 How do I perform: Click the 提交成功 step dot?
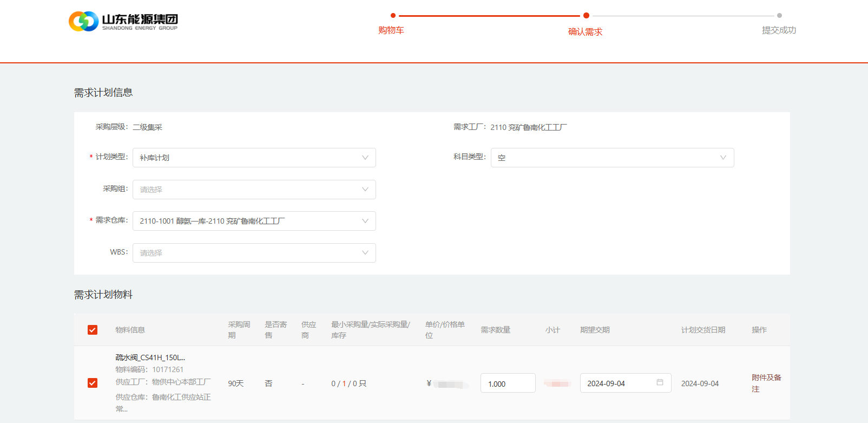pyautogui.click(x=779, y=16)
